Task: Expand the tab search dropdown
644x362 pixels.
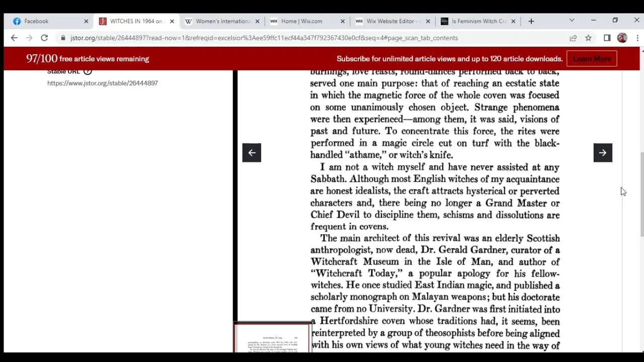Action: 572,20
